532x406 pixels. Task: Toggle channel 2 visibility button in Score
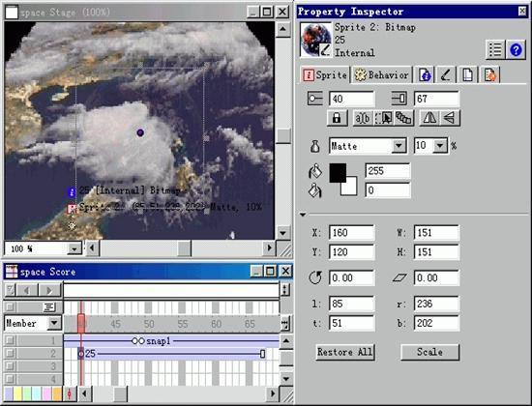[x=11, y=353]
